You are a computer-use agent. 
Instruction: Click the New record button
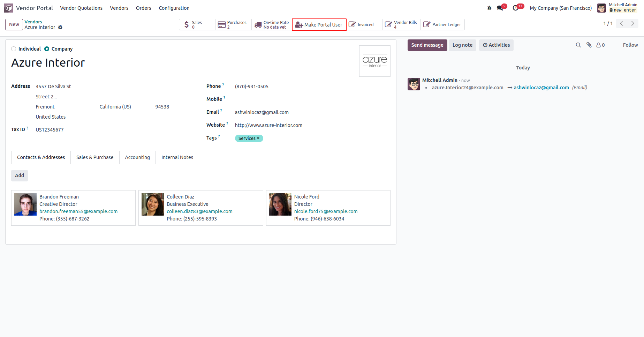14,24
